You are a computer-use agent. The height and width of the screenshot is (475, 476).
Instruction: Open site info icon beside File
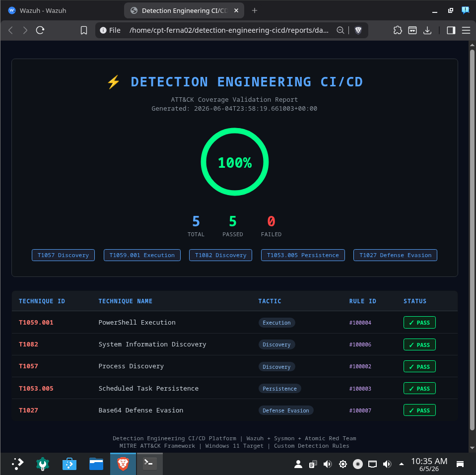click(103, 30)
